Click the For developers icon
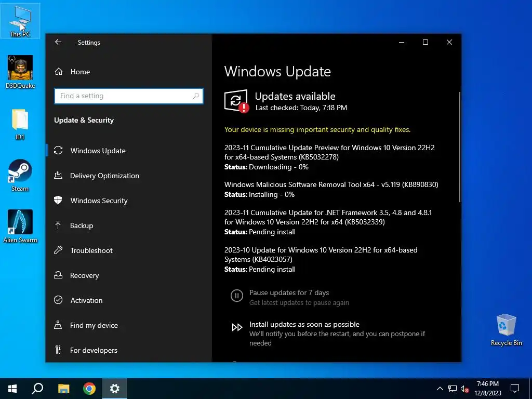The image size is (532, 399). pyautogui.click(x=58, y=350)
